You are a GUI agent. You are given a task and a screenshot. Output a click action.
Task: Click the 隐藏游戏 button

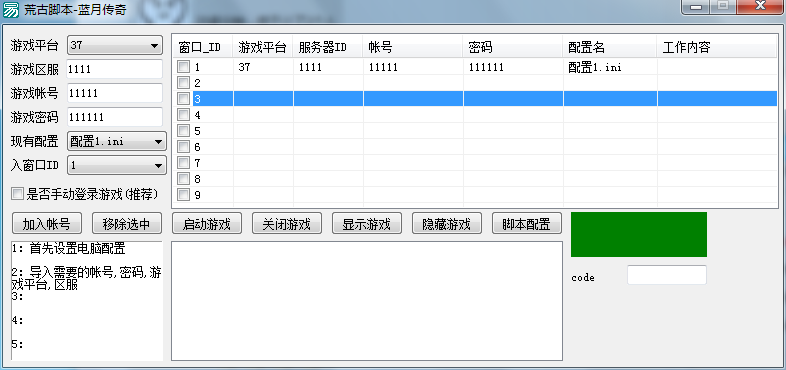(x=447, y=224)
